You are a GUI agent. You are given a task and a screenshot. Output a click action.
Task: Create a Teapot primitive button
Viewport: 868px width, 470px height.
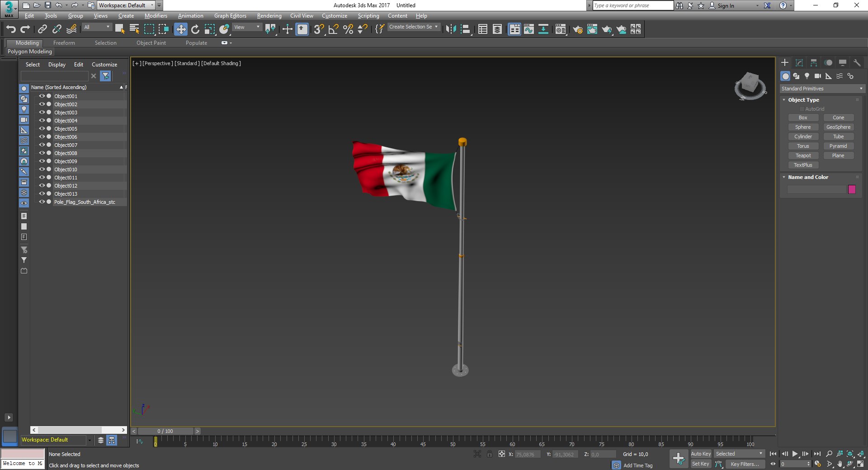[x=803, y=155]
